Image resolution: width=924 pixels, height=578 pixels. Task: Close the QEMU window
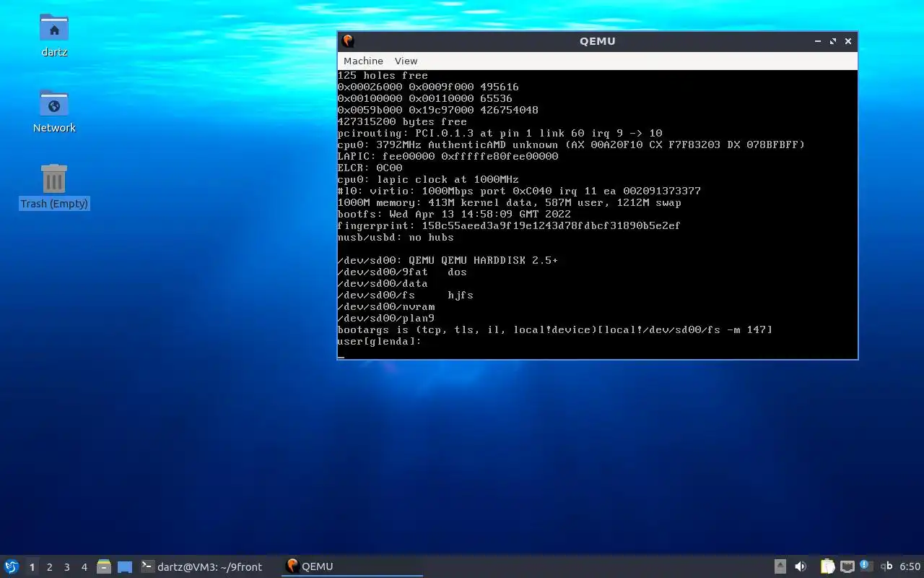pos(848,41)
